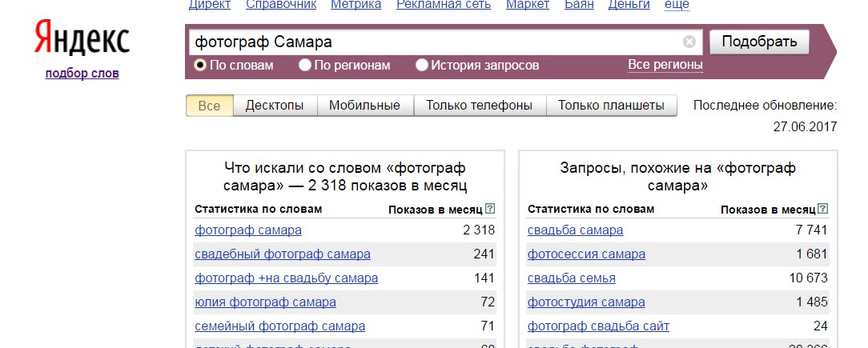Open the Маркет top navigation link
Screen dimensions: 868x348
(x=528, y=5)
